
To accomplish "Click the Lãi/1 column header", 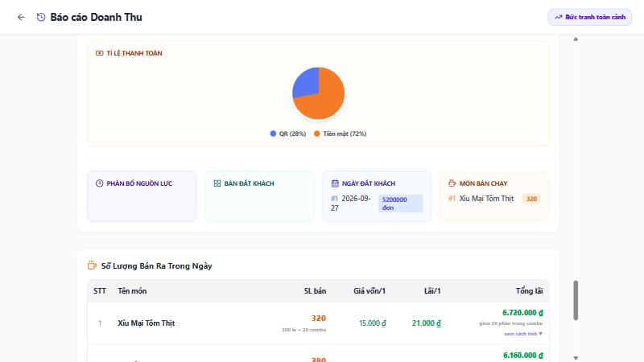I will point(432,291).
